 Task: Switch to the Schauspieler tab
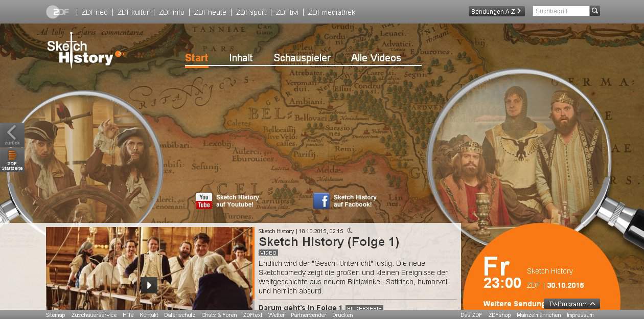(x=302, y=58)
